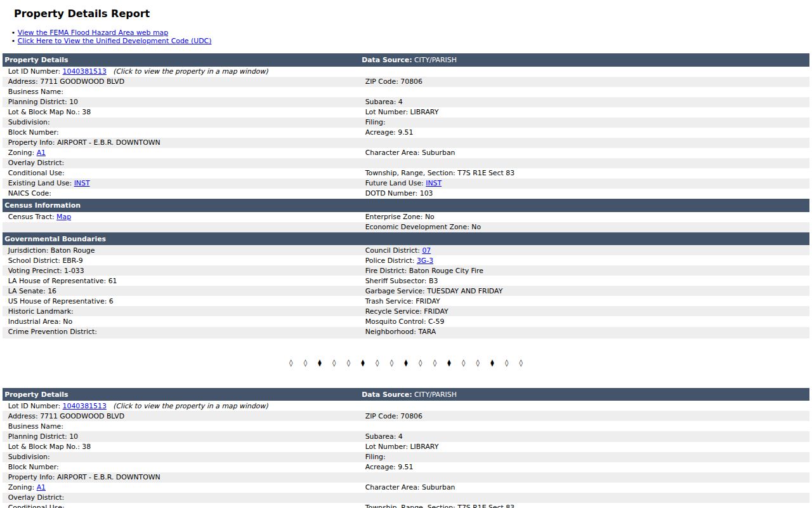Follow the A1 zoning link in the upper report
Screen dimensions: 812x508
[41, 152]
